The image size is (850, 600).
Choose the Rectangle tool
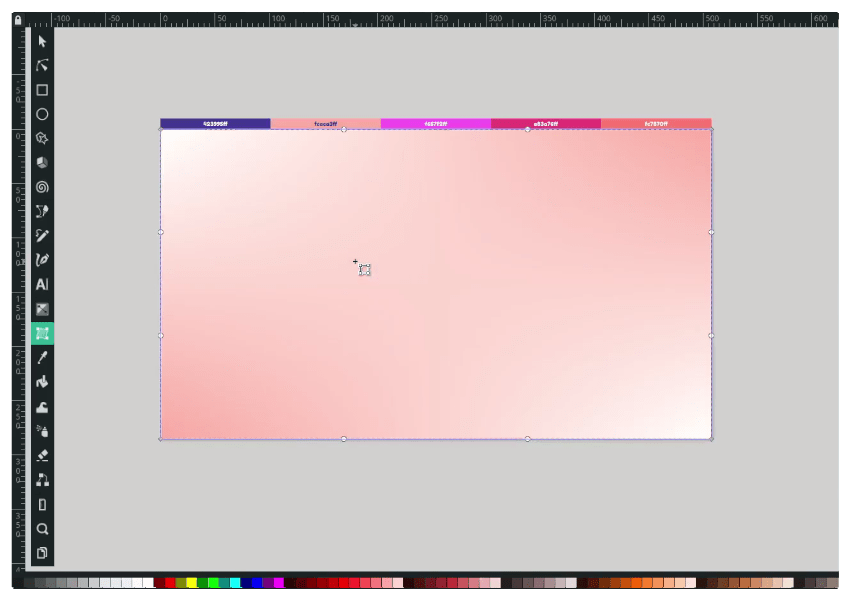pos(42,90)
